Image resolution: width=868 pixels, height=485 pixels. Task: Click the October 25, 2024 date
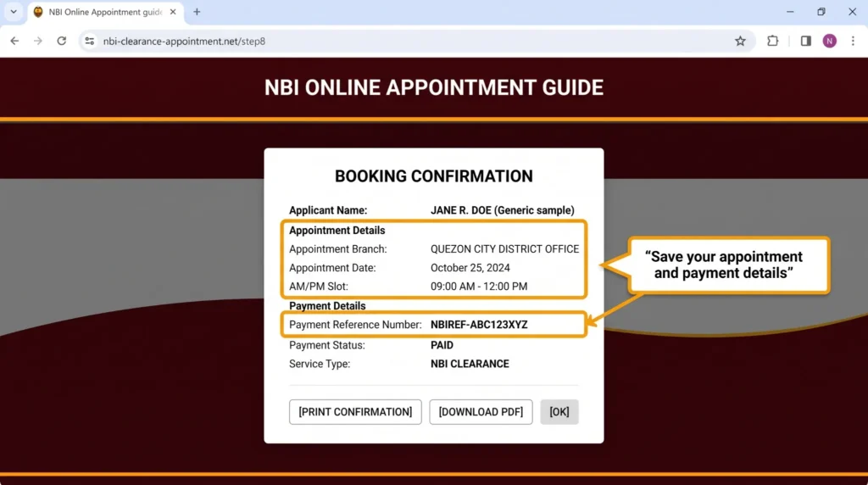[470, 268]
